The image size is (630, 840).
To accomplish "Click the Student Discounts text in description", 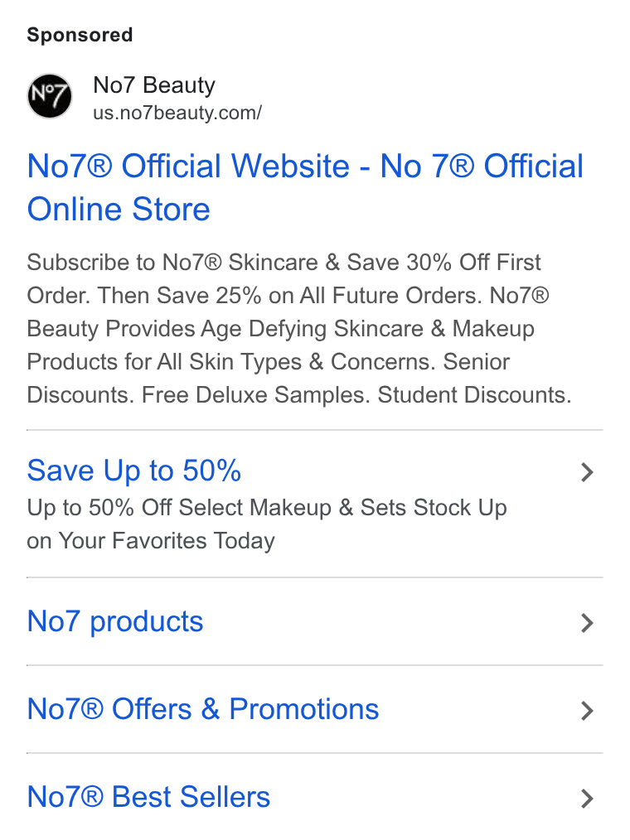I will pyautogui.click(x=474, y=395).
